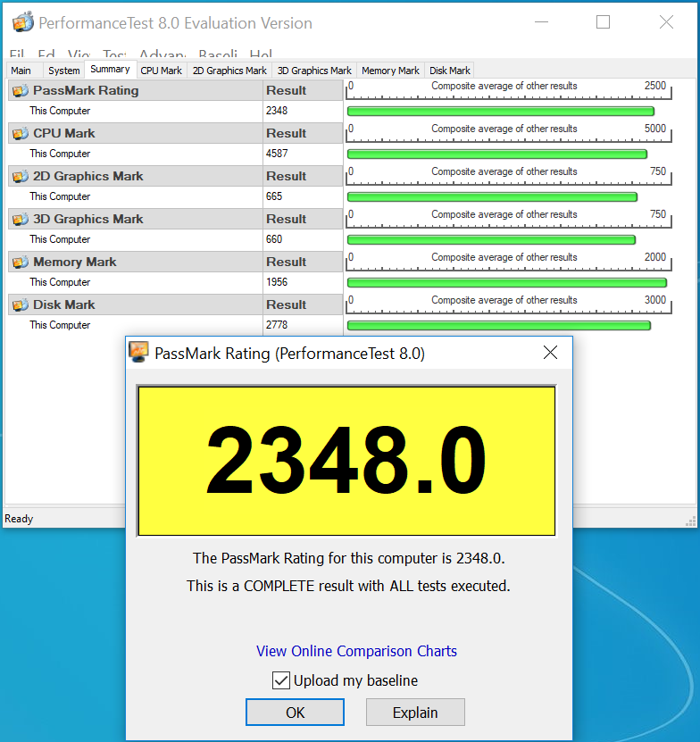Image resolution: width=700 pixels, height=742 pixels.
Task: Open the Disk Mark tab
Action: (450, 71)
